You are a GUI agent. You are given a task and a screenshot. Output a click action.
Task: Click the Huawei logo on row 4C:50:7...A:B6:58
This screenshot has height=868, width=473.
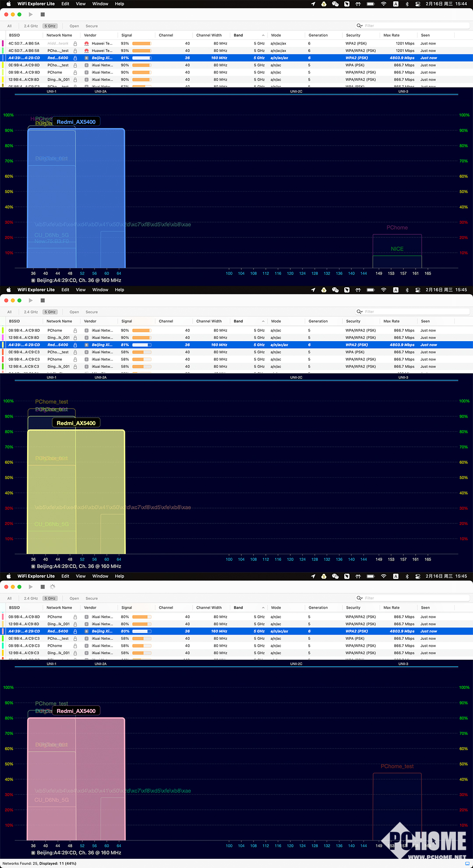tap(87, 51)
